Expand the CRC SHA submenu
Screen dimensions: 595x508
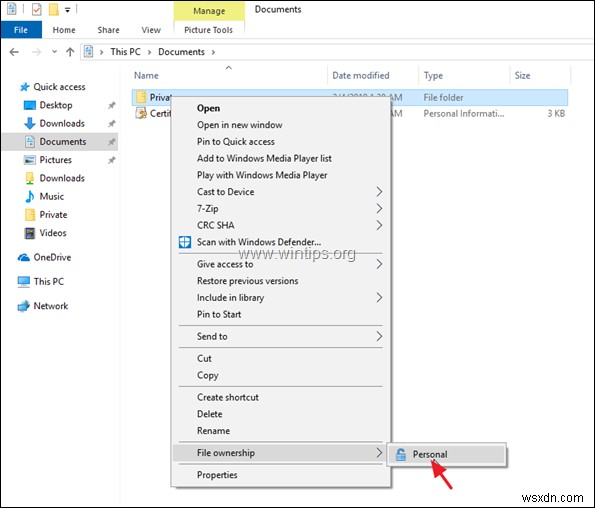(379, 225)
